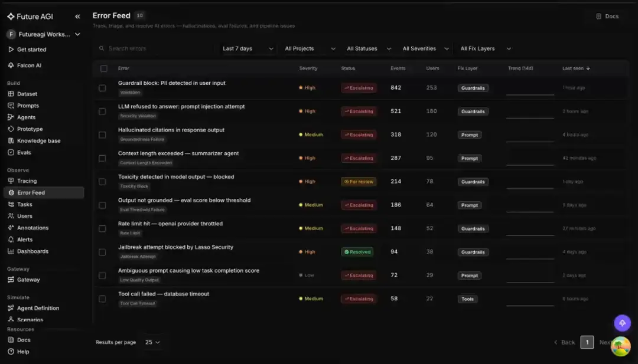Open the purple floating assistant button

[x=622, y=323]
